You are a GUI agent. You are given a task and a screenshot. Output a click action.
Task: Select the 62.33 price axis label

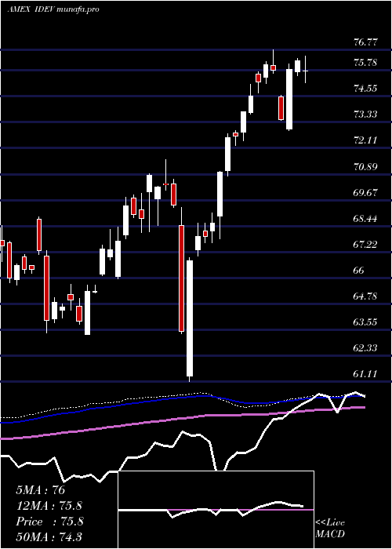pyautogui.click(x=365, y=347)
